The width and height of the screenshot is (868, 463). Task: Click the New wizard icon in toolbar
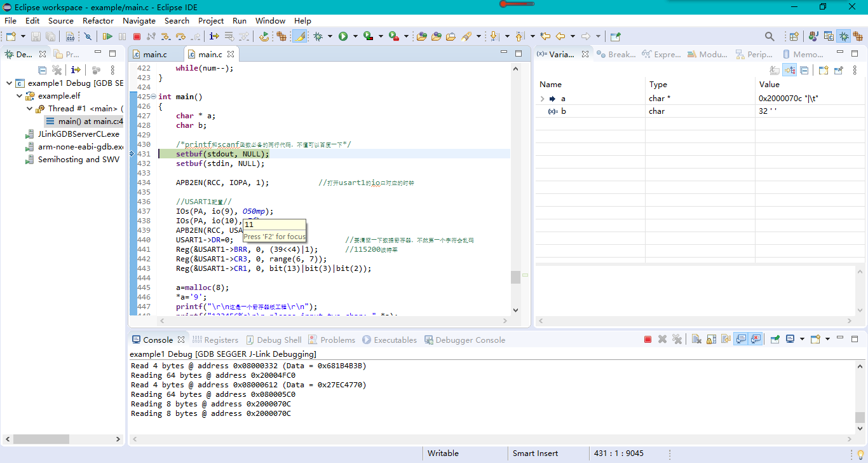(11, 36)
